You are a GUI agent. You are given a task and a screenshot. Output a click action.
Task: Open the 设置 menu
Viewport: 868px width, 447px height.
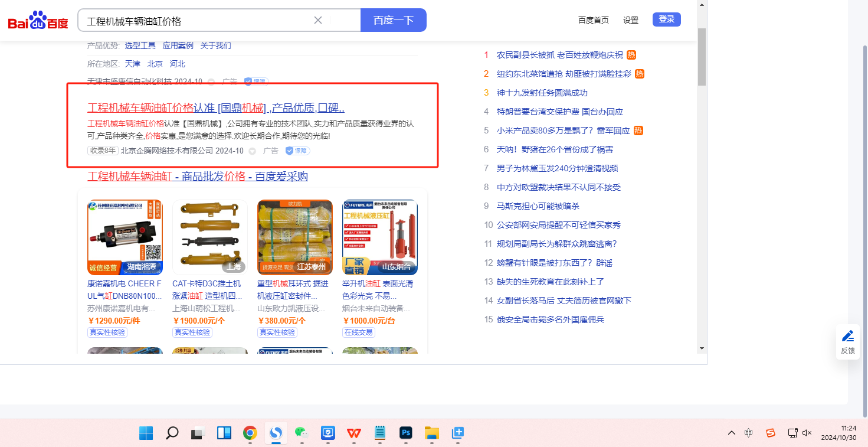point(631,20)
